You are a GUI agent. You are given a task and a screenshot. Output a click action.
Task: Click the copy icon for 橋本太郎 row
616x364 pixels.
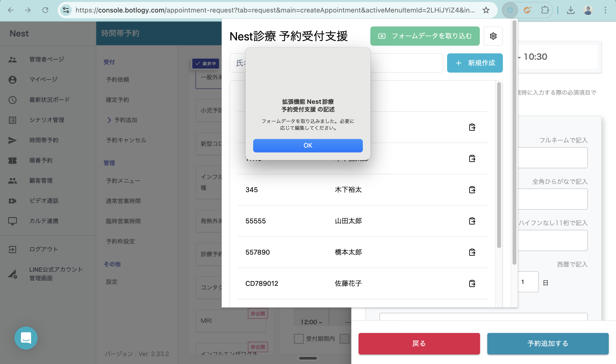[472, 252]
